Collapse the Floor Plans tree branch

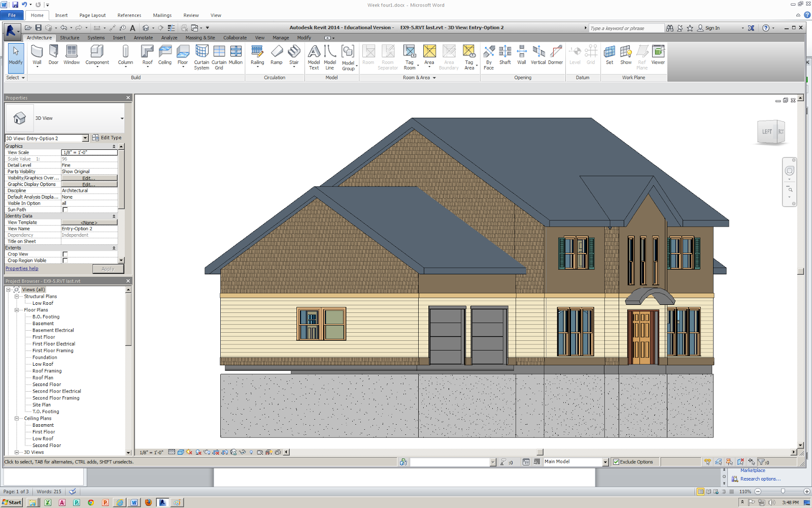click(x=17, y=309)
